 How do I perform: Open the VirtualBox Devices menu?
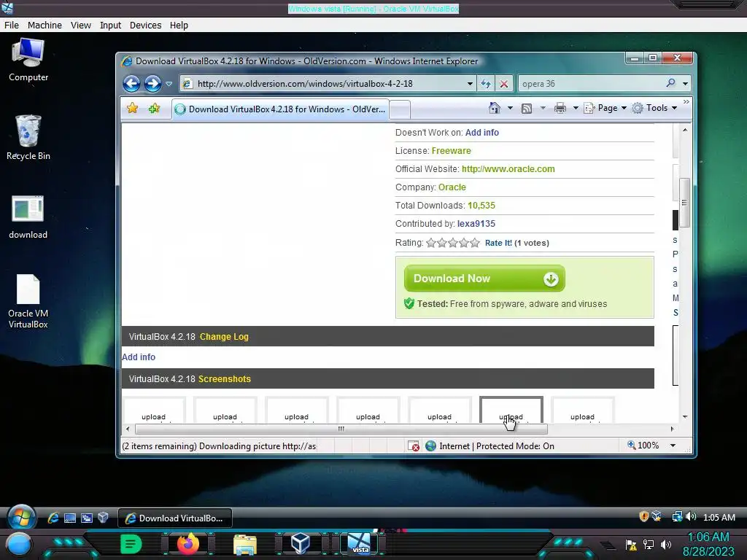pos(145,26)
